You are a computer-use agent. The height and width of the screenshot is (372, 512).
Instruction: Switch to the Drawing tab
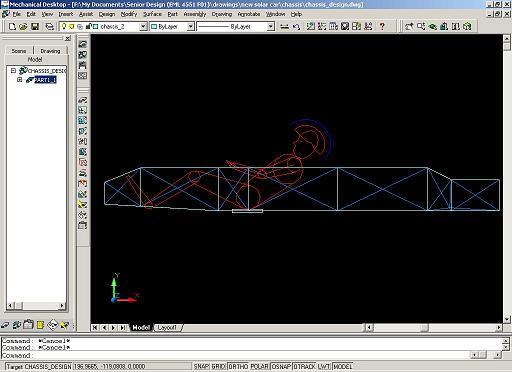[50, 51]
